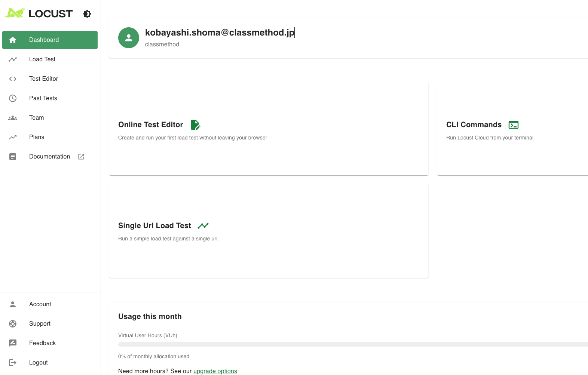Click the Load Test chart icon
The height and width of the screenshot is (375, 588).
click(x=13, y=59)
